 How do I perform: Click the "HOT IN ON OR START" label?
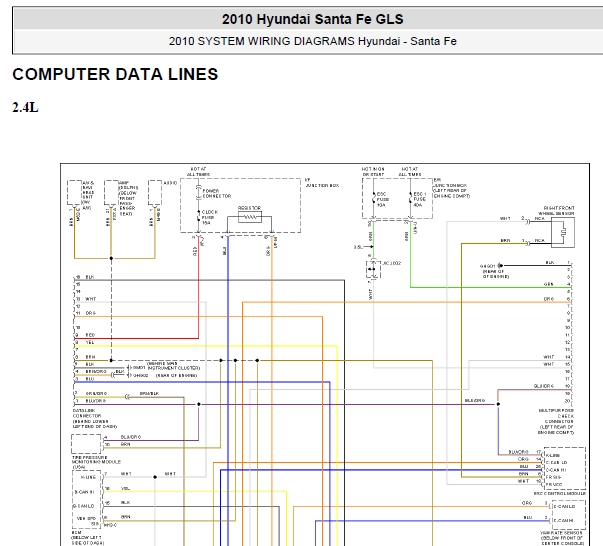pos(373,171)
